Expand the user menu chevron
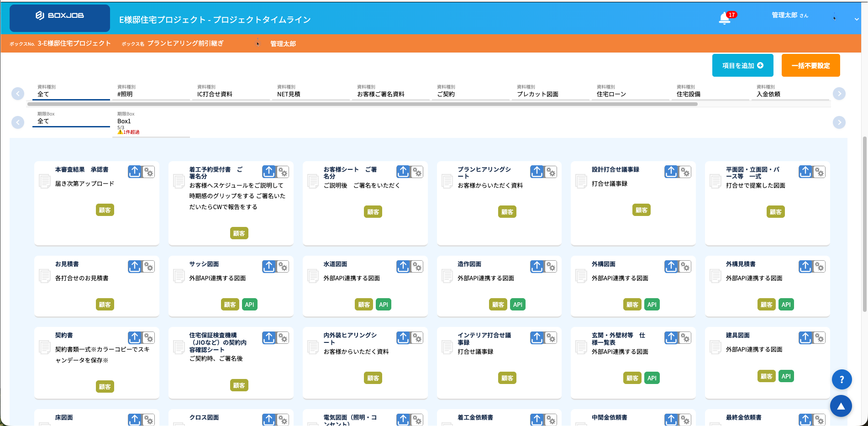Viewport: 868px width, 426px height. pos(857,19)
